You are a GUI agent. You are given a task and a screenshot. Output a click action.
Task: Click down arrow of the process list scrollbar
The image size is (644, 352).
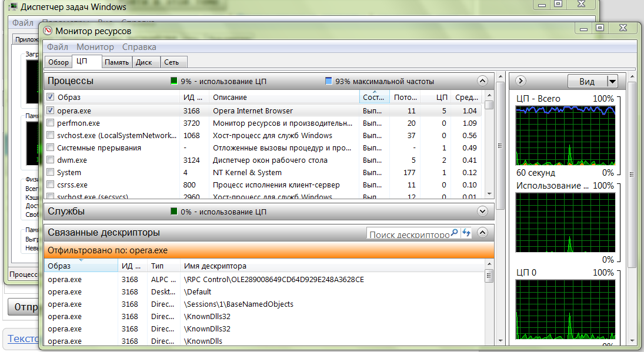tap(489, 194)
